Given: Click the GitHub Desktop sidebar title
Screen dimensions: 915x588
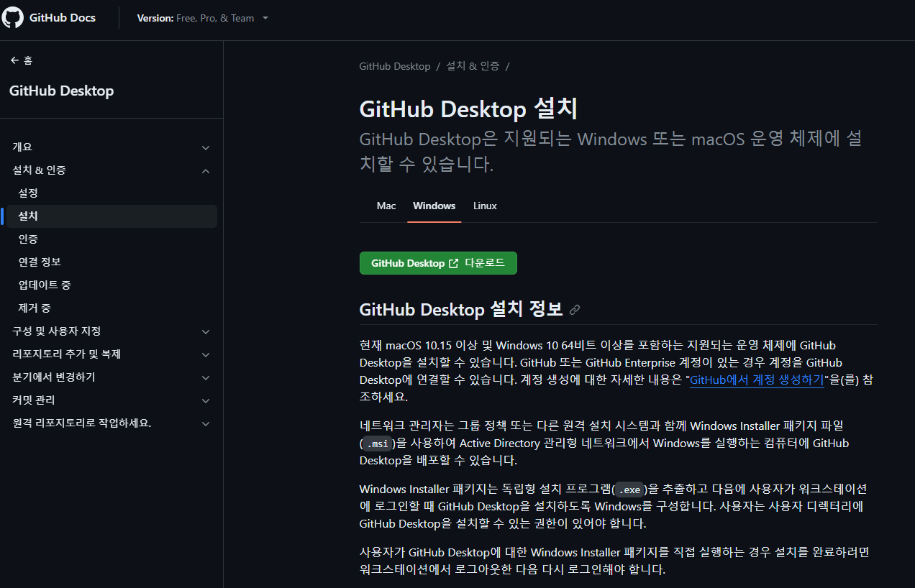Looking at the screenshot, I should point(62,91).
